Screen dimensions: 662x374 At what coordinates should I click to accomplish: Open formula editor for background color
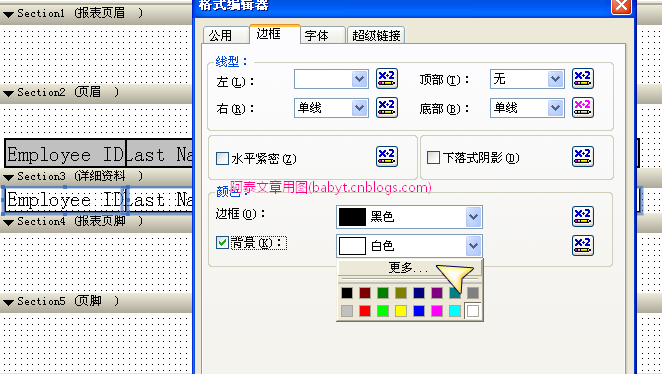point(583,246)
